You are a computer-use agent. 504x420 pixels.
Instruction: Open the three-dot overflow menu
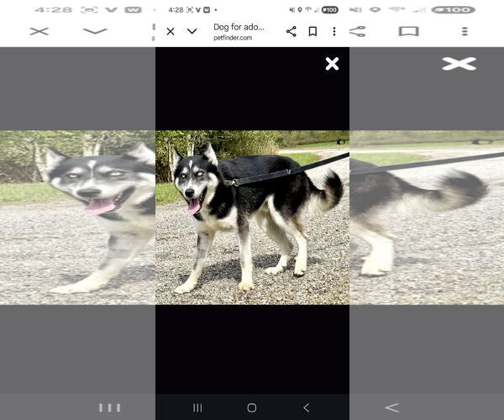pos(334,31)
